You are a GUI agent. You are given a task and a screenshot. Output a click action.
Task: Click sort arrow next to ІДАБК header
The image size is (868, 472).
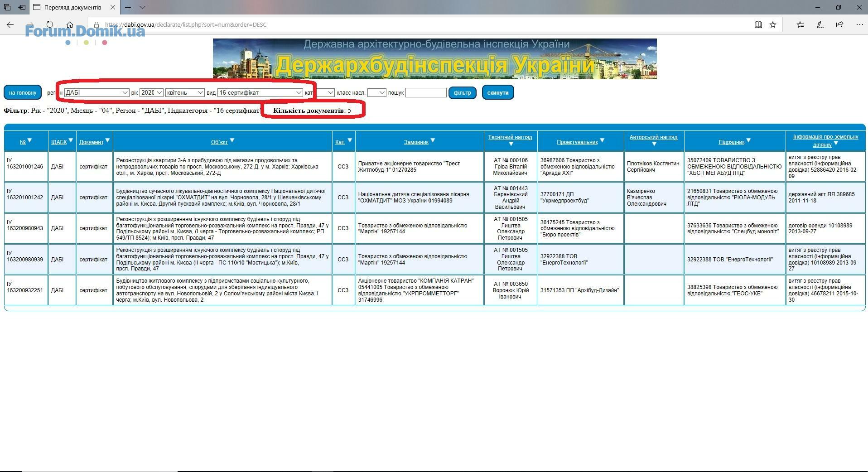pos(71,140)
